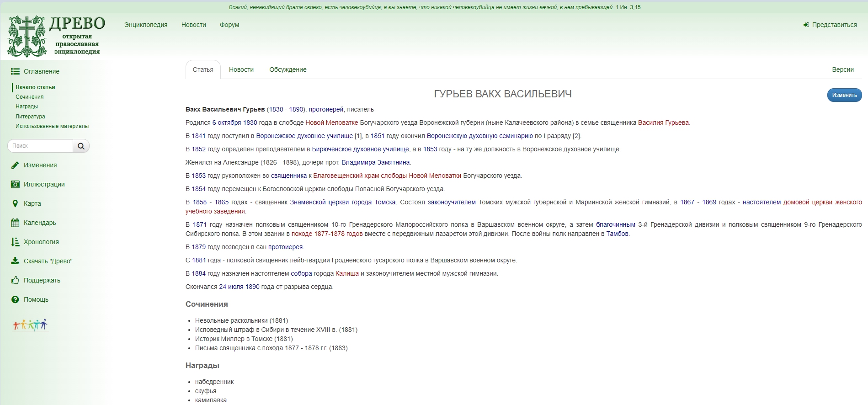This screenshot has height=405, width=868.
Task: Open the Благовещенский храм слободы Новой Меловатки link
Action: (387, 176)
